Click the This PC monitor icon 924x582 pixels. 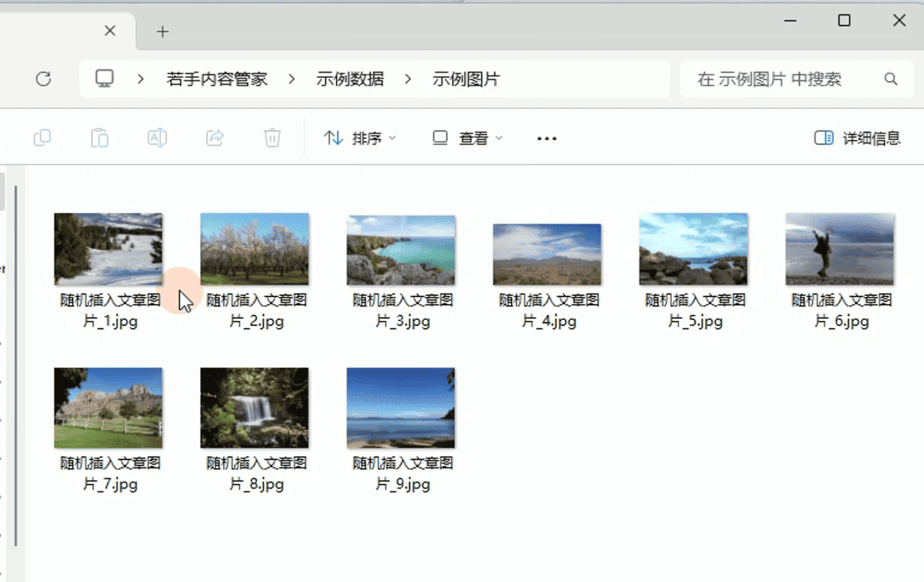tap(105, 79)
